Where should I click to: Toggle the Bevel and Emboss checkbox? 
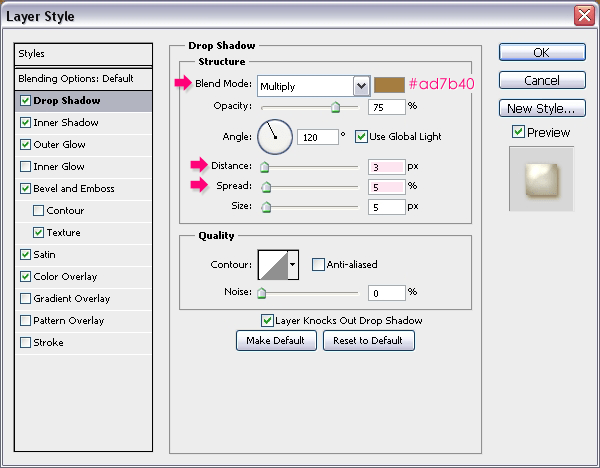pyautogui.click(x=25, y=189)
